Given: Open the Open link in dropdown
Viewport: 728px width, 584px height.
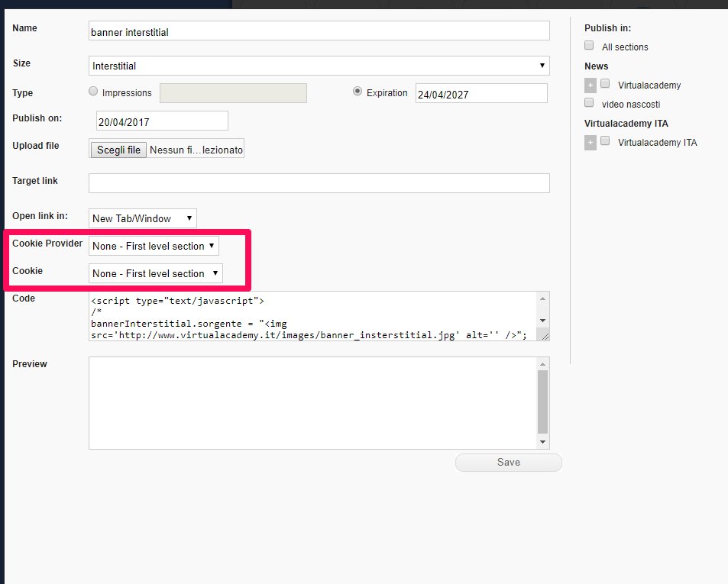Looking at the screenshot, I should (143, 218).
